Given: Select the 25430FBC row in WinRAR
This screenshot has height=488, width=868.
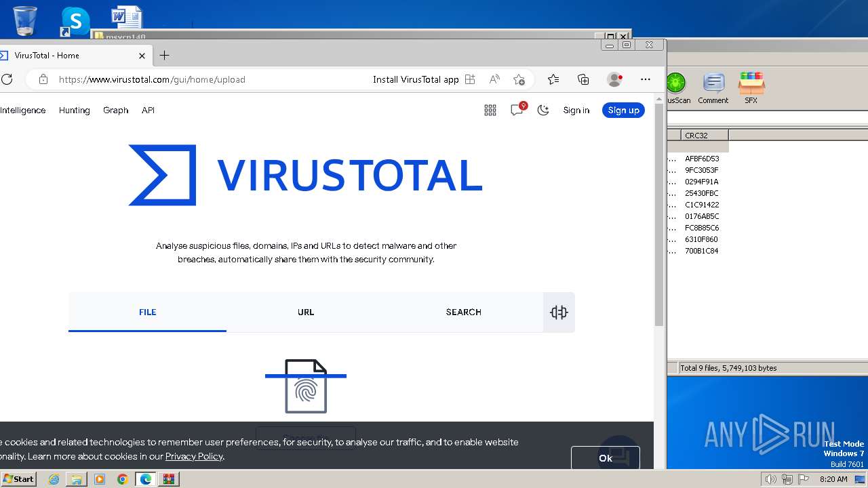Looking at the screenshot, I should 702,193.
